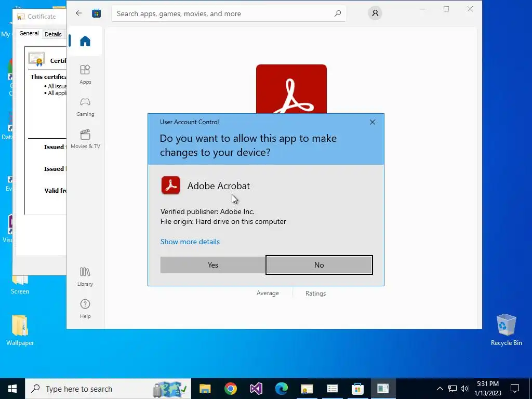Screen dimensions: 532x399
Task: Click the search highlights image in taskbar
Action: tap(170, 389)
